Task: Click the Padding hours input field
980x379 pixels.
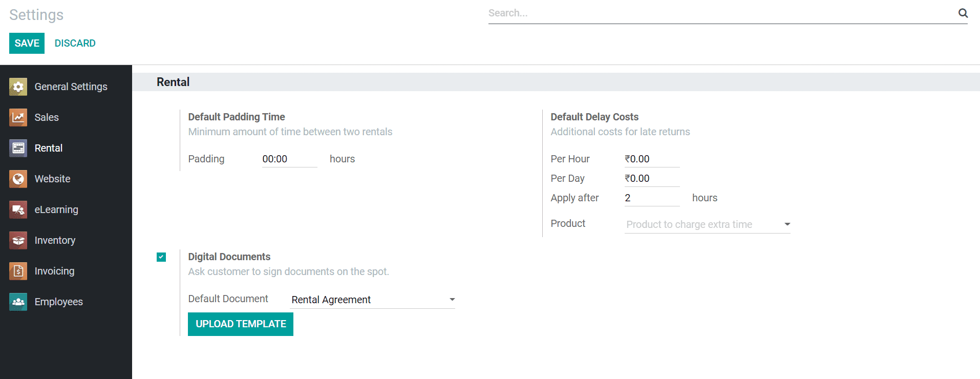Action: point(289,159)
